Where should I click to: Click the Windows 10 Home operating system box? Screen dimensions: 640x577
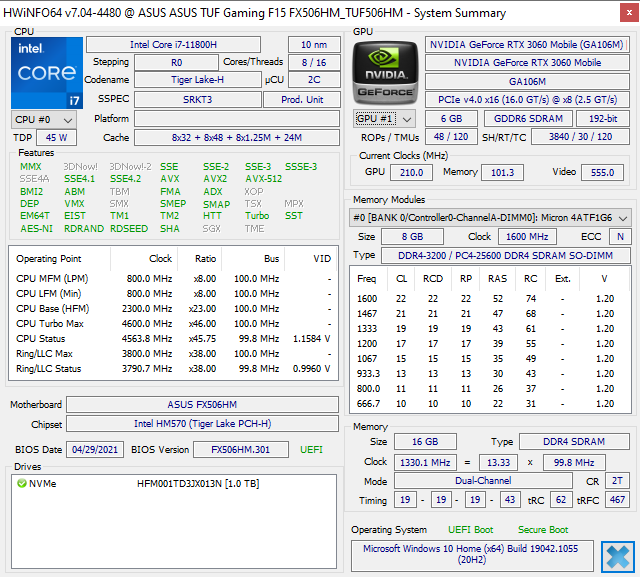[x=472, y=556]
